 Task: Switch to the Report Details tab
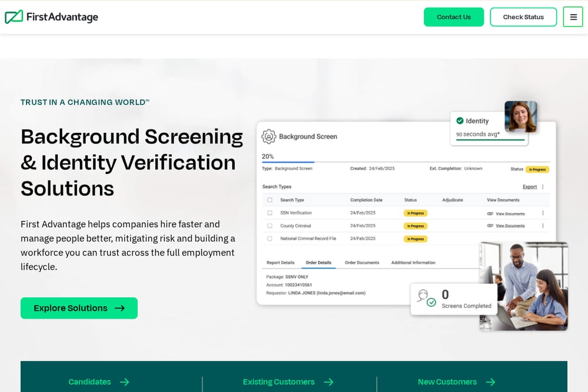click(280, 263)
